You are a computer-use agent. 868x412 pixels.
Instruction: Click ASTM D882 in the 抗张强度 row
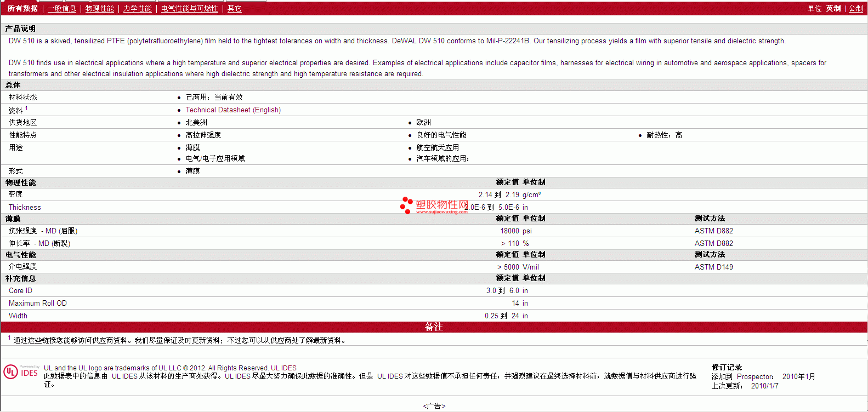[x=713, y=231]
